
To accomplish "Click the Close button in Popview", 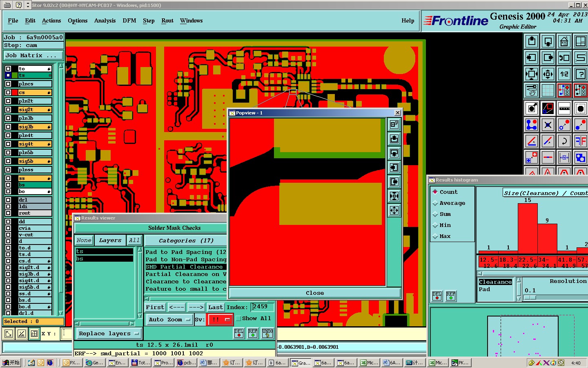I will 315,293.
